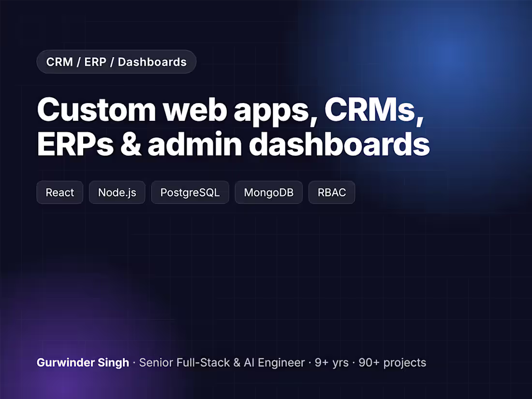Click the name "Gurwinder Singh"
The width and height of the screenshot is (532, 399).
[x=83, y=362]
